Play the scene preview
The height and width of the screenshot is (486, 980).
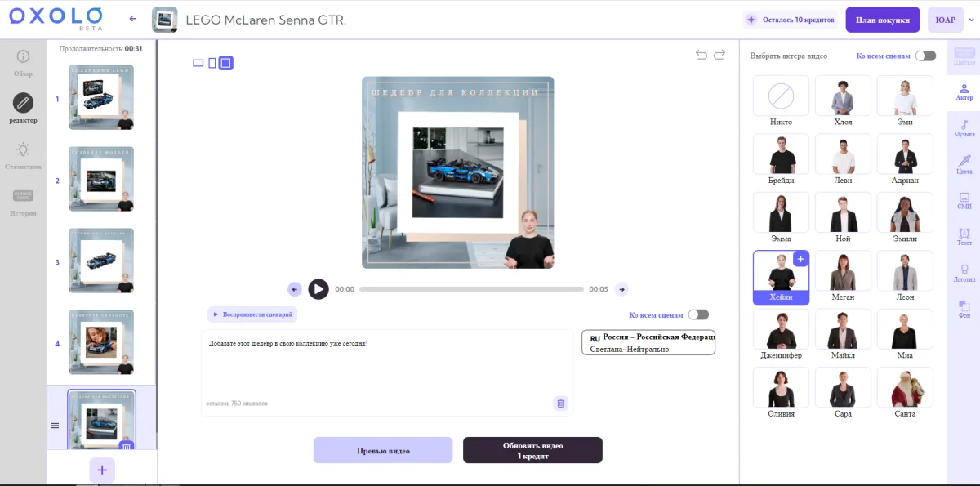coord(318,289)
